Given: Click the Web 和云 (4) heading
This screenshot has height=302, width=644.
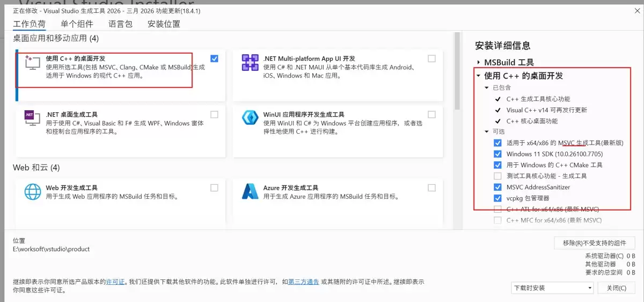Looking at the screenshot, I should tap(36, 168).
